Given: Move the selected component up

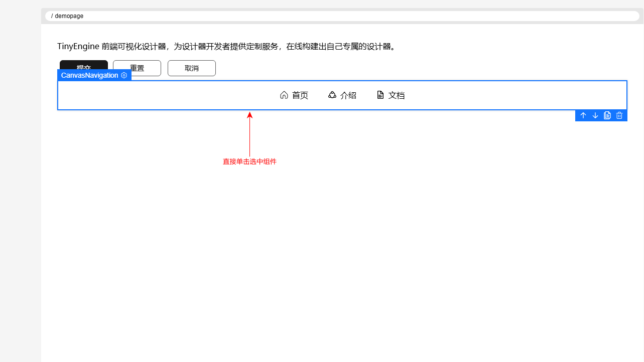Looking at the screenshot, I should tap(583, 115).
